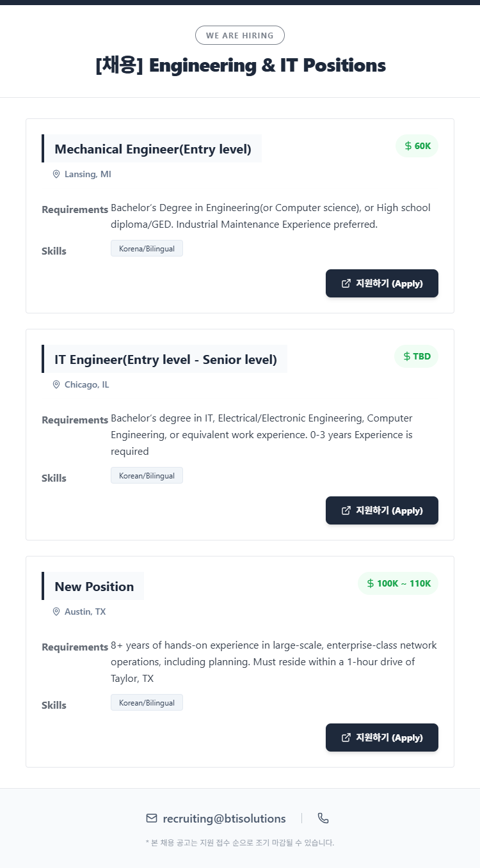Click the phone icon in the footer
Image resolution: width=480 pixels, height=868 pixels.
coord(323,818)
